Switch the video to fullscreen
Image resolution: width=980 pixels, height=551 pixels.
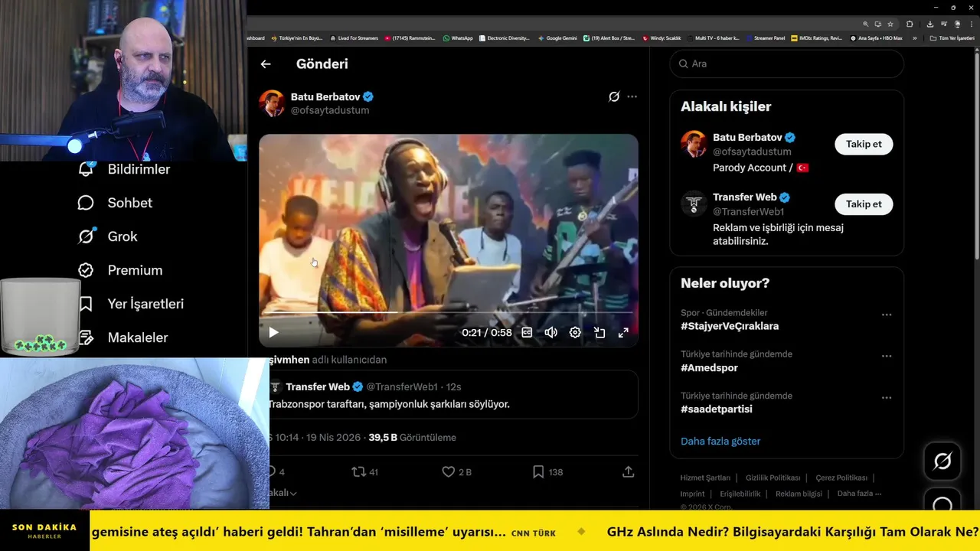click(623, 332)
